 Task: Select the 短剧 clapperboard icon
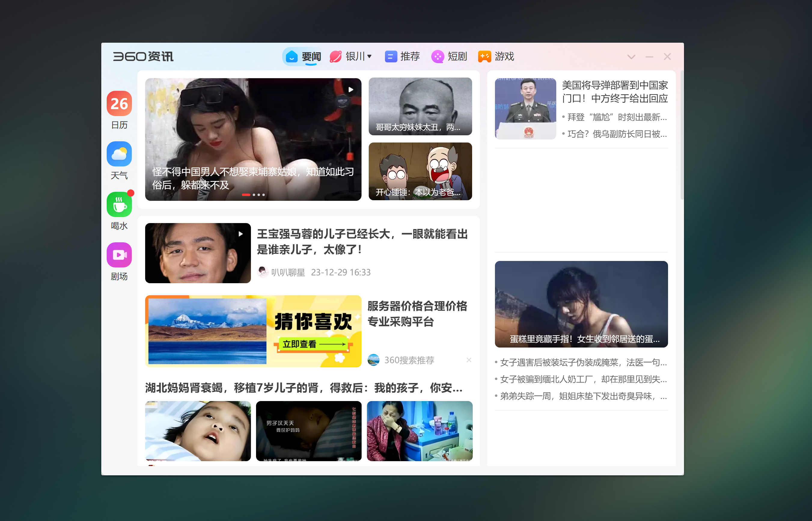[x=438, y=57]
